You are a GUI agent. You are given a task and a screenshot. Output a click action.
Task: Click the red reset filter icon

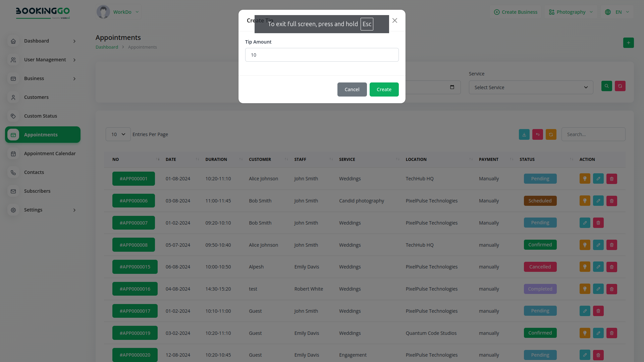[x=620, y=86]
